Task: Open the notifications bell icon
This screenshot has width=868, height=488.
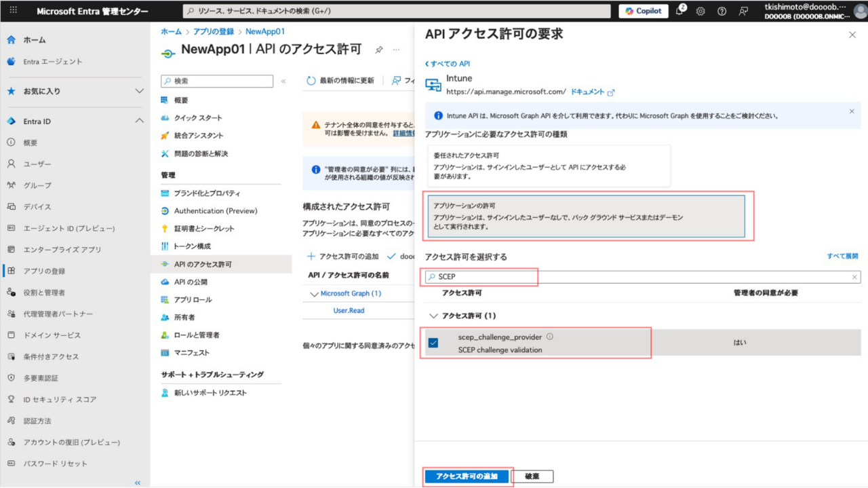Action: tap(679, 12)
